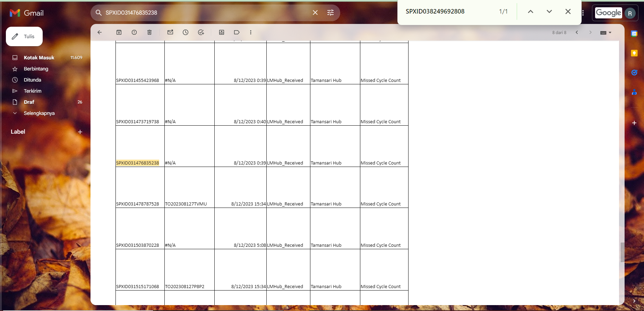Open Google Tasks side panel
Viewport: 644px width, 311px height.
pyautogui.click(x=634, y=73)
